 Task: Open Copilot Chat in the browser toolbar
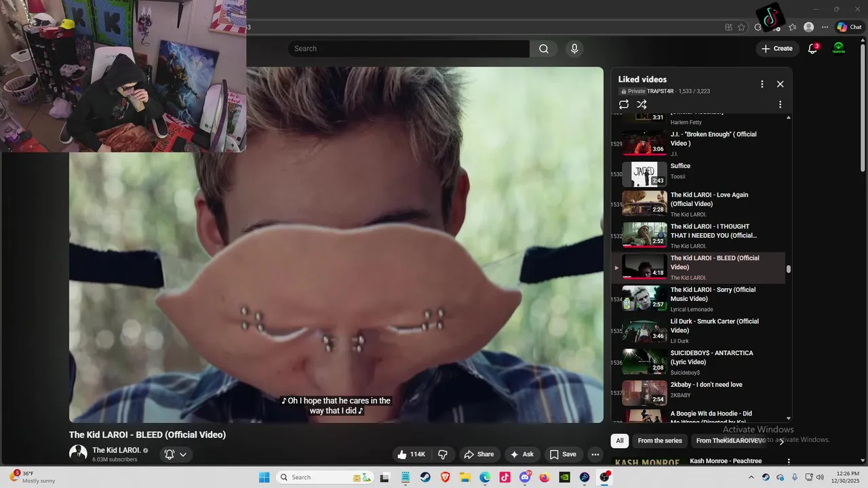(849, 27)
